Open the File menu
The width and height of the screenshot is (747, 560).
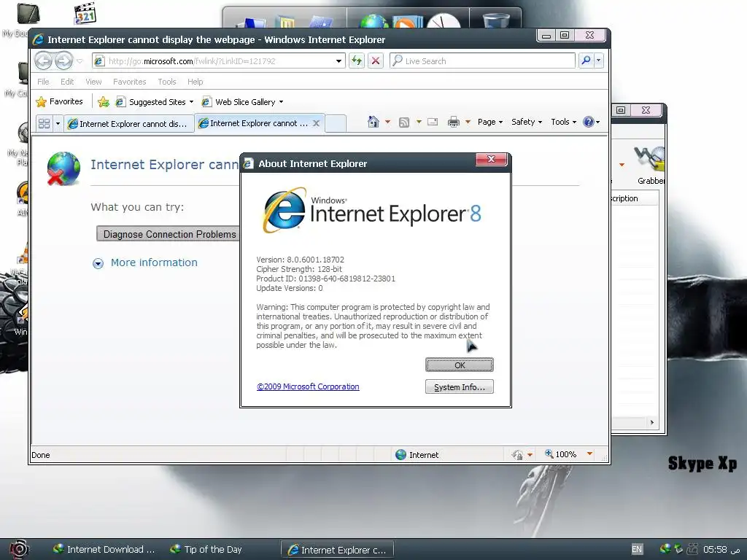pyautogui.click(x=43, y=82)
